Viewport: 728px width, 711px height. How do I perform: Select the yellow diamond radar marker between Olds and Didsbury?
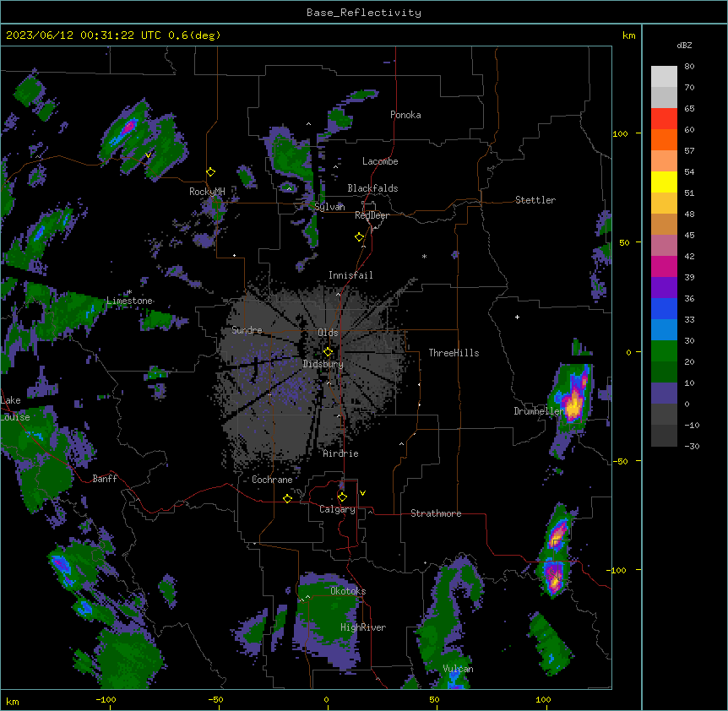(328, 352)
